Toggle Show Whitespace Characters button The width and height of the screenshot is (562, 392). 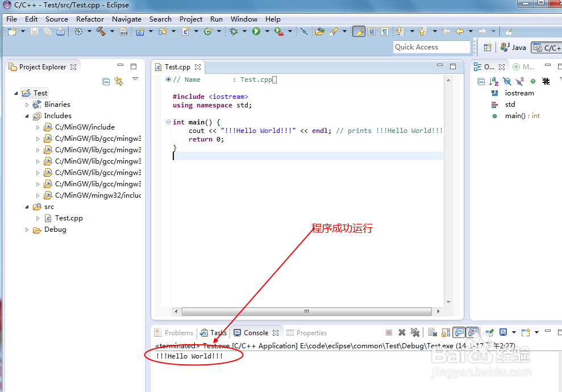[385, 32]
